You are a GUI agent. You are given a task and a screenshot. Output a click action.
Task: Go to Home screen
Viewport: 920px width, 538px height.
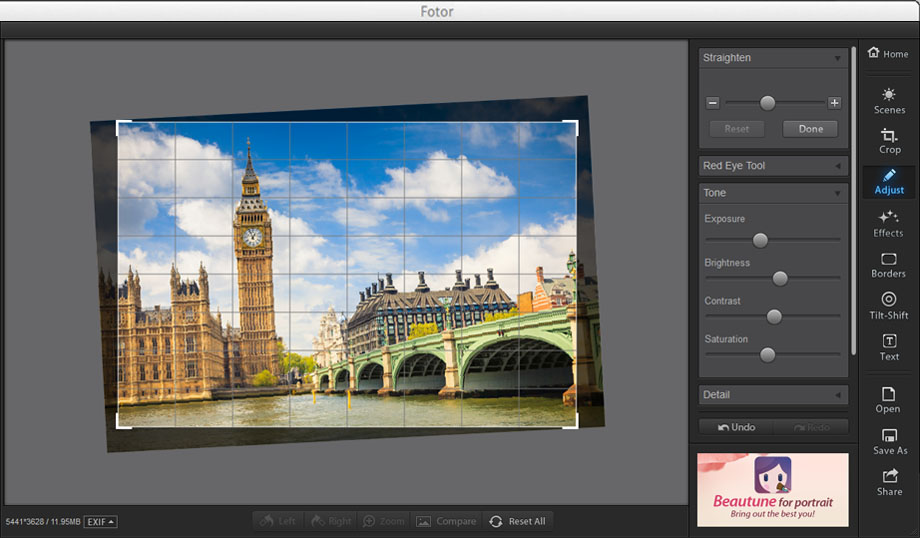[888, 54]
